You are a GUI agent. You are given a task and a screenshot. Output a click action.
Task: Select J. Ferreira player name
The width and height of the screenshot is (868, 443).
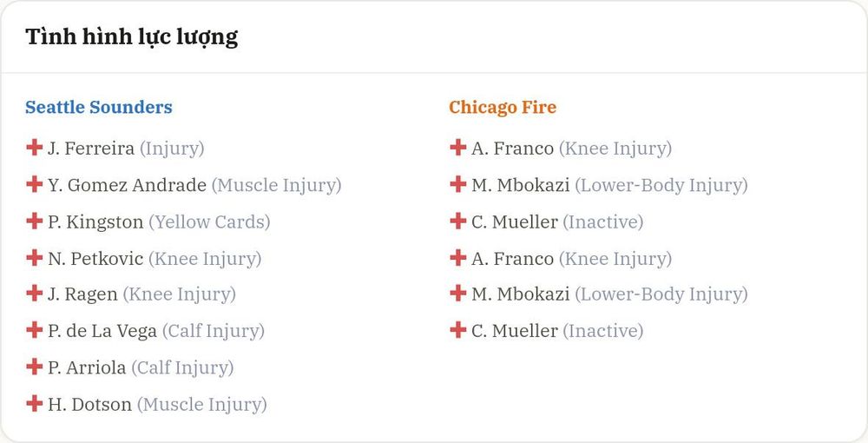click(91, 149)
